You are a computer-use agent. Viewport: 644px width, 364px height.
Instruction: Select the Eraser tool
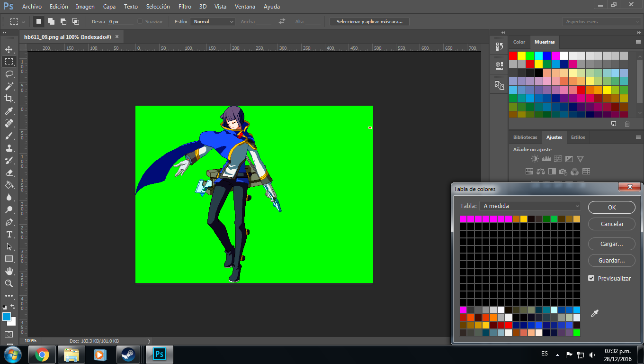click(9, 173)
